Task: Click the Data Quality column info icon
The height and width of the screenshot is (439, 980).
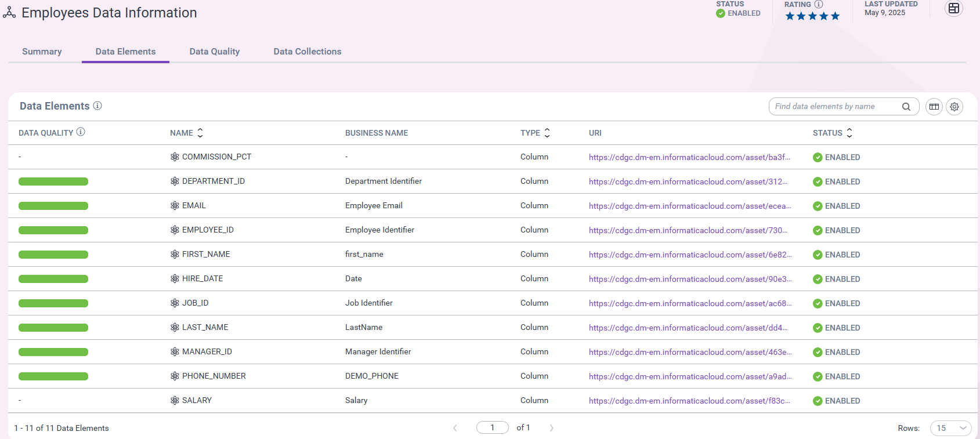Action: [x=81, y=132]
